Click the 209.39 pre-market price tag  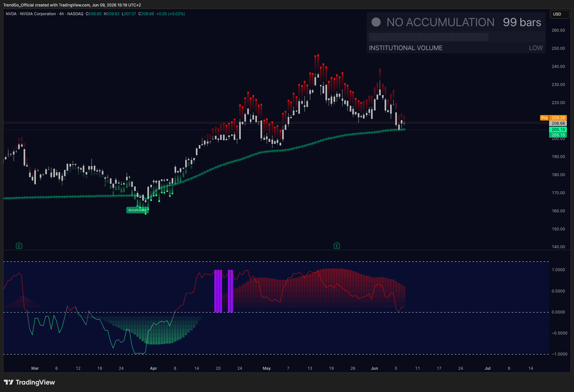point(558,118)
